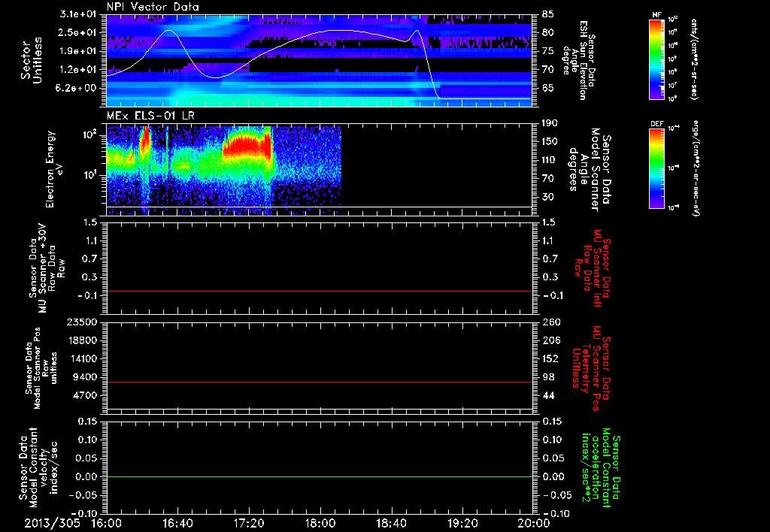Click the 2.5e+01 sector tick label
Viewport: 770px width, 532px height.
pyautogui.click(x=76, y=33)
